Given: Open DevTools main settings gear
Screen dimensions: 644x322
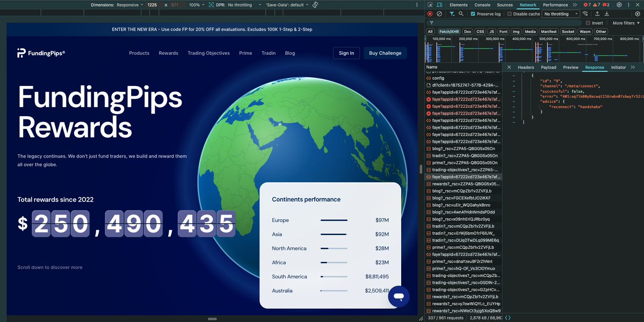Looking at the screenshot, I should [619, 5].
